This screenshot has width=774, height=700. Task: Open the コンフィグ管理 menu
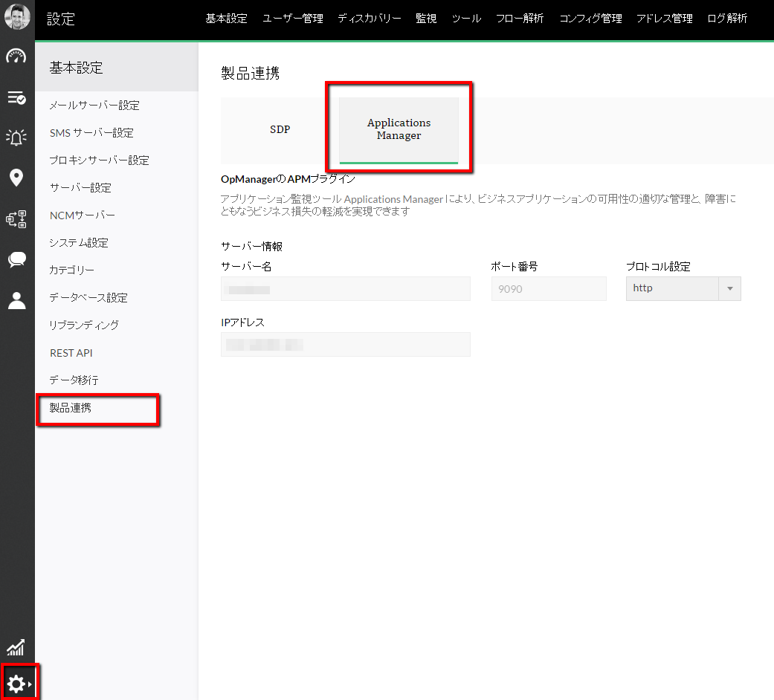(590, 19)
